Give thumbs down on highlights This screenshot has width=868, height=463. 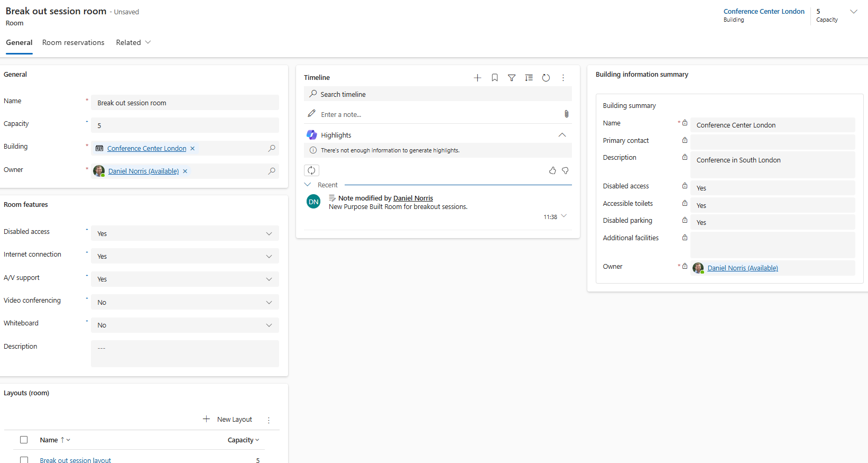click(565, 170)
